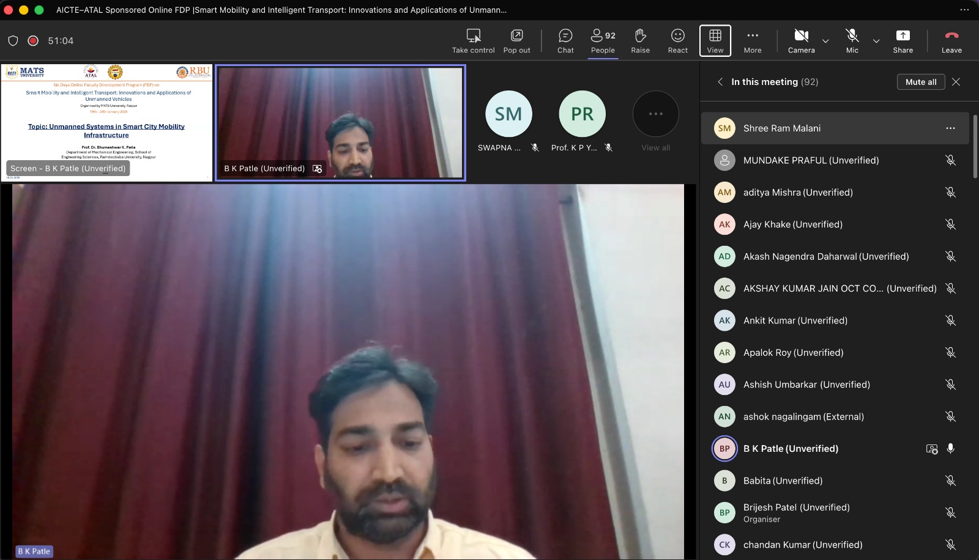
Task: Toggle mic for MUNDAKE PRAFUL participant
Action: pyautogui.click(x=950, y=160)
